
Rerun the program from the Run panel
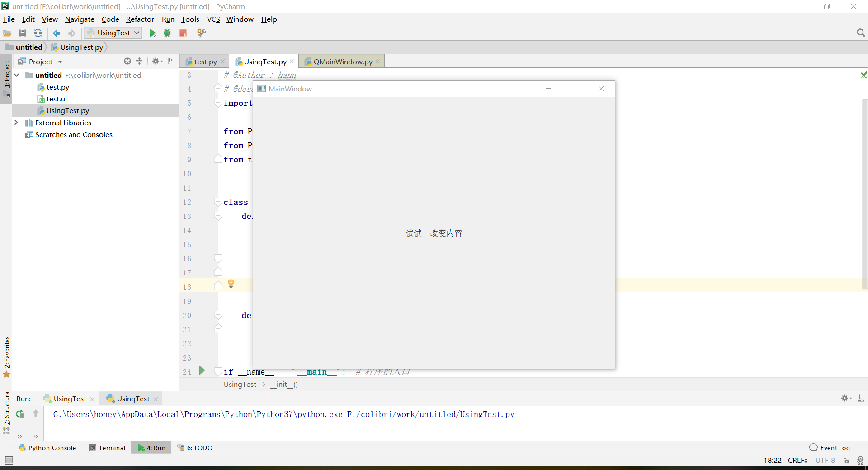tap(19, 414)
